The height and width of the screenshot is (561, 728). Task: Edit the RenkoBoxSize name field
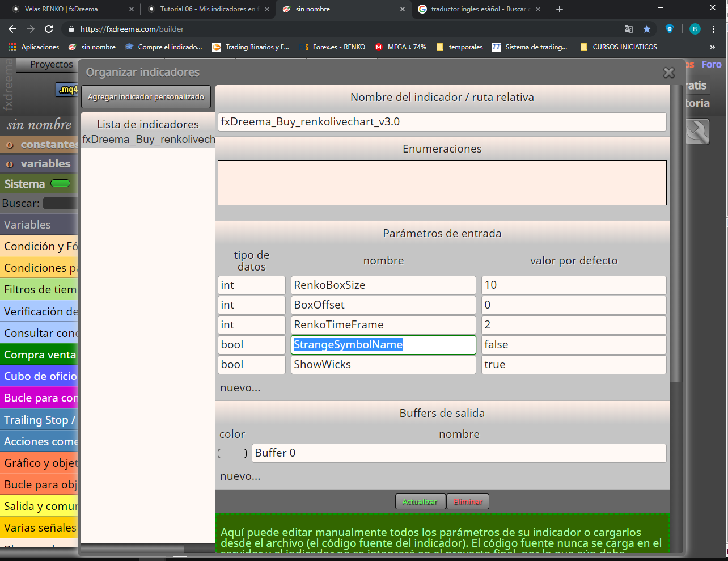pyautogui.click(x=383, y=285)
